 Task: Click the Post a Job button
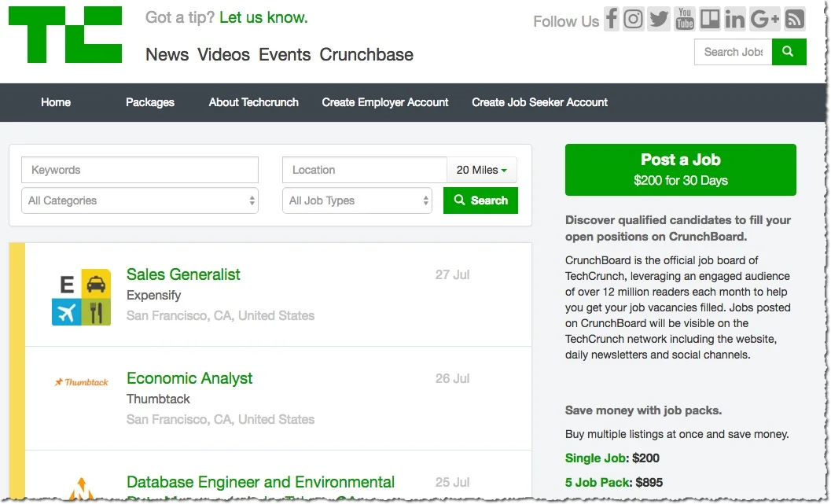[681, 170]
